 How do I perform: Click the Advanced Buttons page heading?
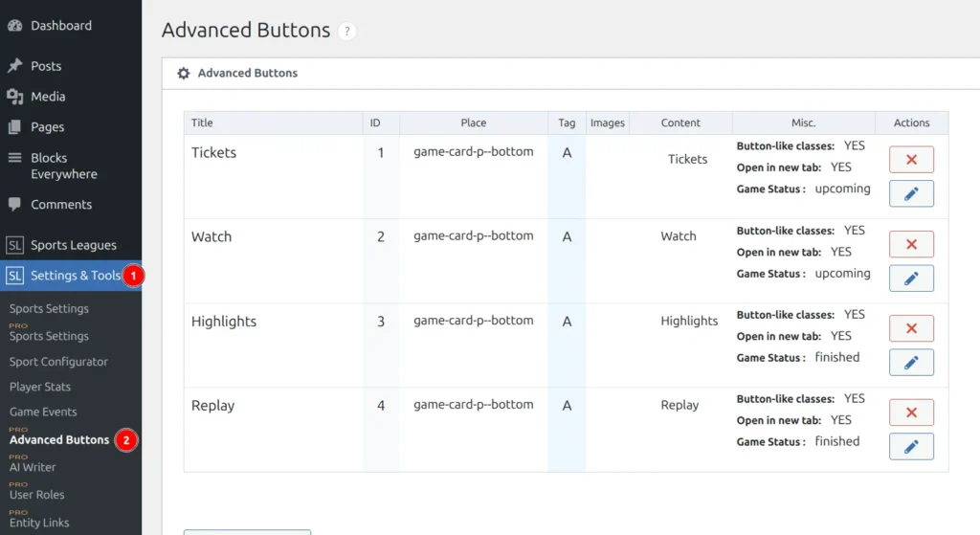(x=246, y=30)
